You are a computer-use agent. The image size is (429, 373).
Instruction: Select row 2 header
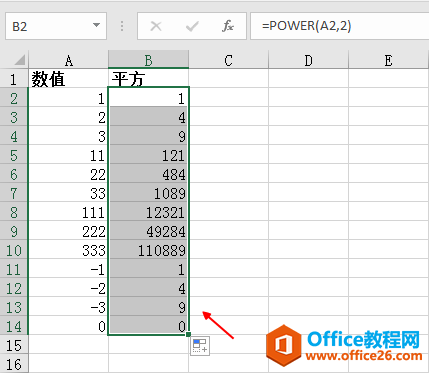14,97
